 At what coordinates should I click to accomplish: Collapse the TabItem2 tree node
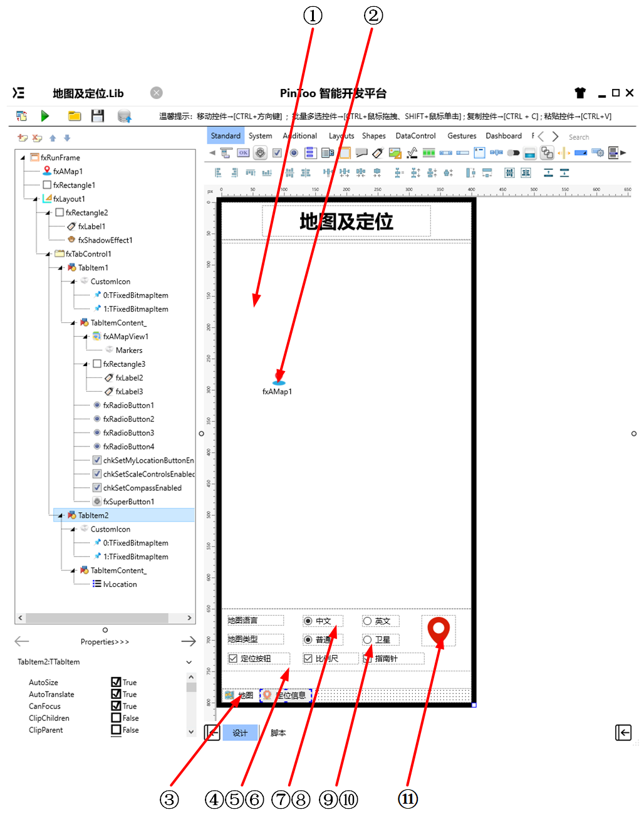click(61, 515)
